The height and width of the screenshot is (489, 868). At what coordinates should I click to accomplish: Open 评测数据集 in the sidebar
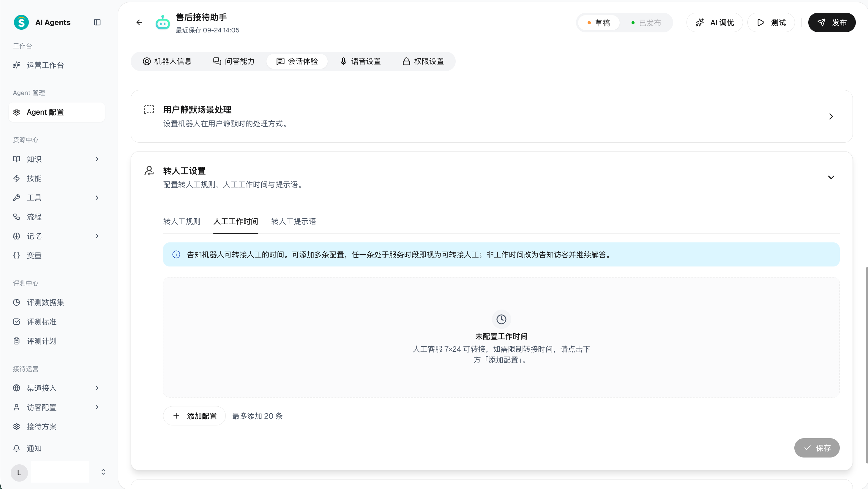point(57,302)
